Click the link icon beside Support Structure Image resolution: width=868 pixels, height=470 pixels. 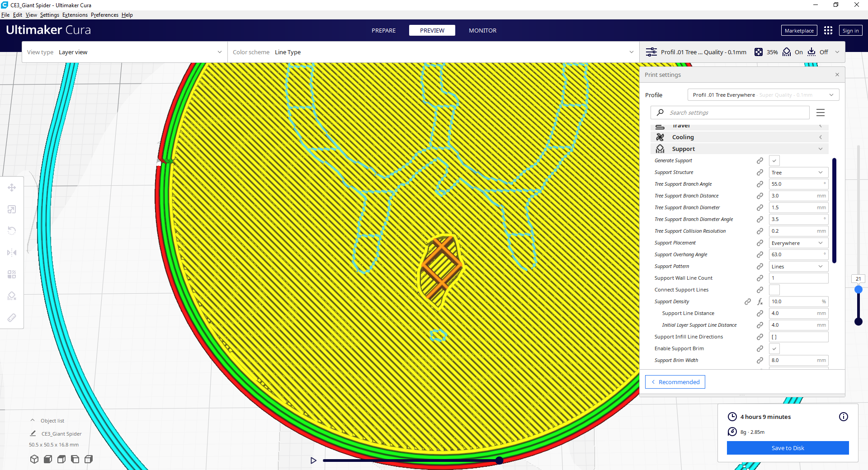[760, 172]
